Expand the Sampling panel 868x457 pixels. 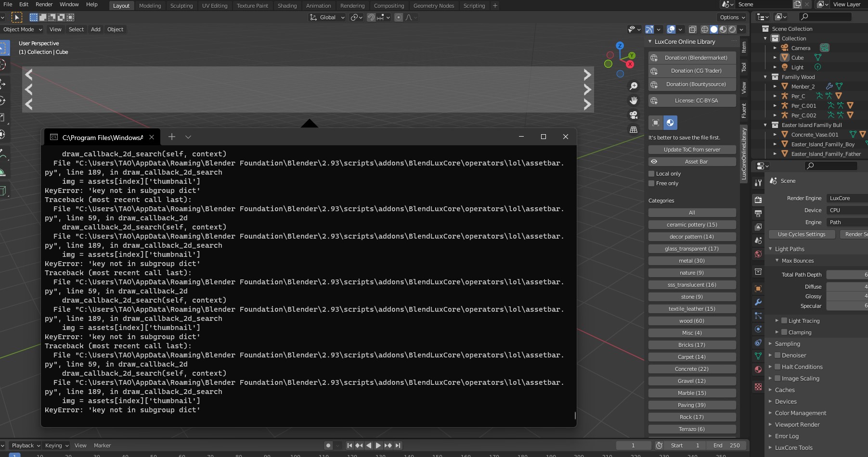point(787,344)
